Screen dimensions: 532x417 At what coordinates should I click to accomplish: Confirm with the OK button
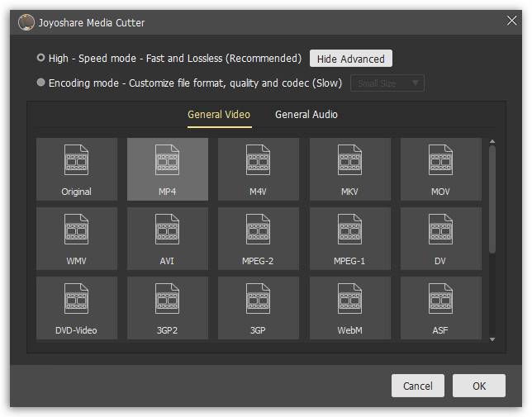point(479,386)
